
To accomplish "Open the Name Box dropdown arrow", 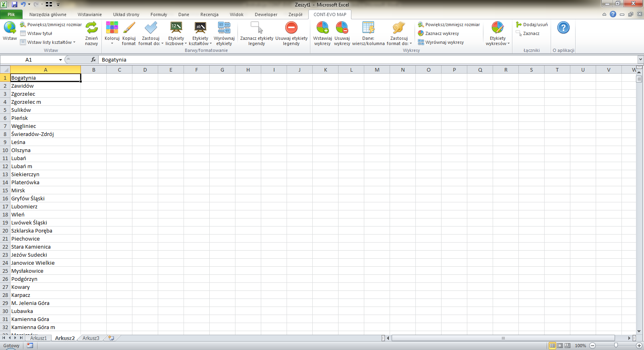I will pyautogui.click(x=60, y=60).
